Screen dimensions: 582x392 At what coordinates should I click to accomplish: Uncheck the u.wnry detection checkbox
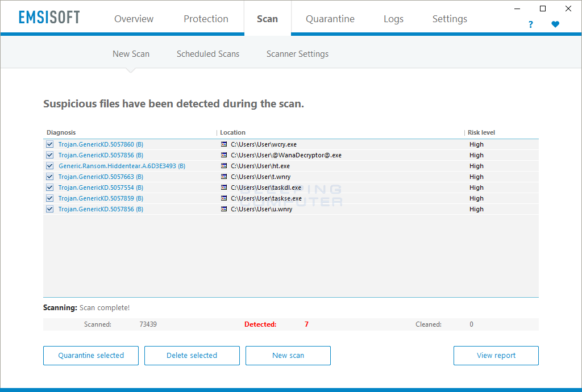coord(50,209)
